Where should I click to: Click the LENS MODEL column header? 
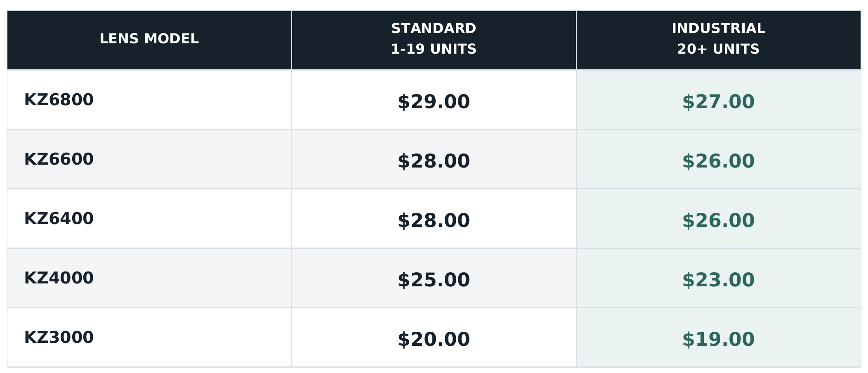(149, 40)
